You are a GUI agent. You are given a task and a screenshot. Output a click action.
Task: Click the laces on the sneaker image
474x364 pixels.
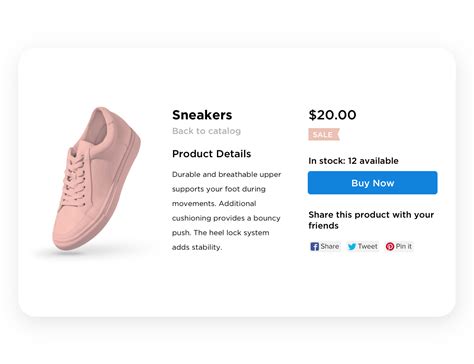(75, 177)
